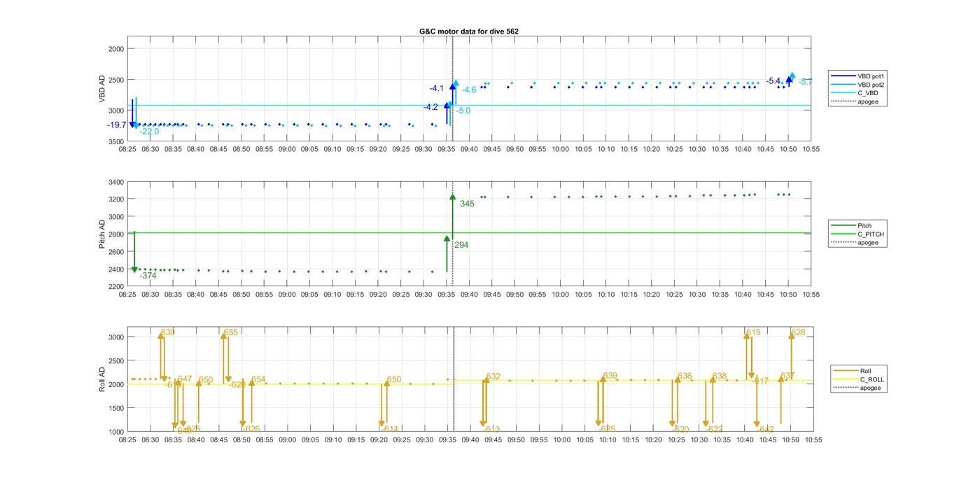980x485 pixels.
Task: Click the "3400" tick on Pitch axis
Action: pos(116,182)
